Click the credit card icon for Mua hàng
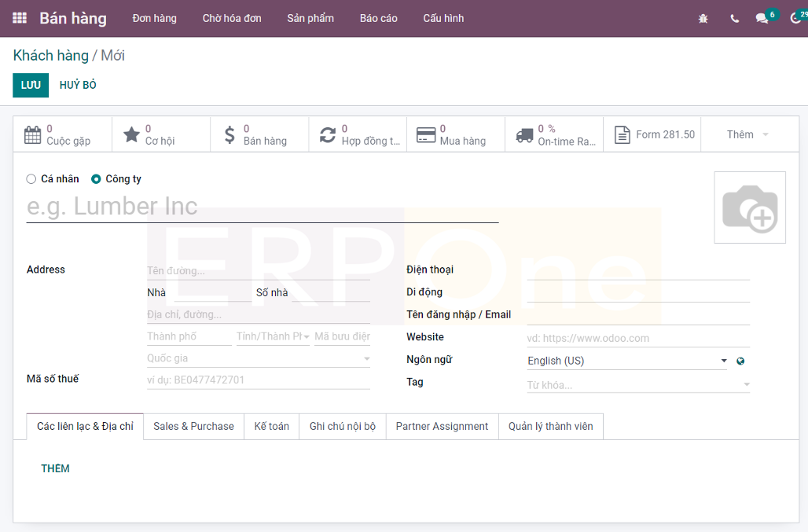The image size is (808, 532). [x=426, y=135]
